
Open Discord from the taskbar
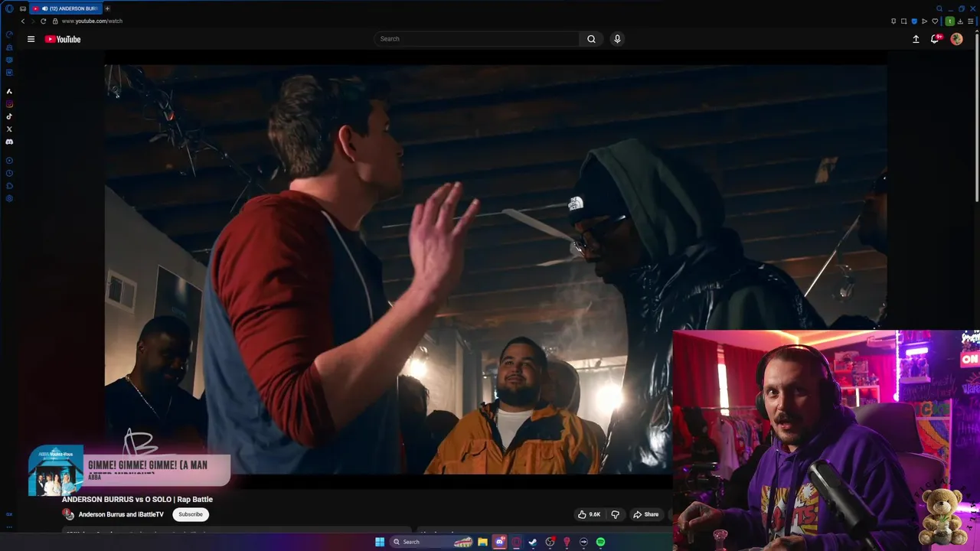point(499,542)
